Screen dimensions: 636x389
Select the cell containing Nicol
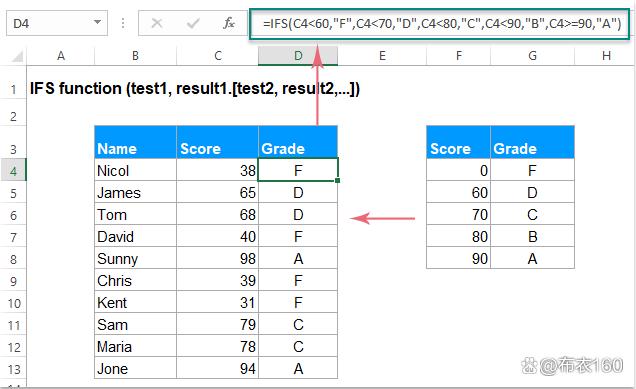pyautogui.click(x=135, y=170)
